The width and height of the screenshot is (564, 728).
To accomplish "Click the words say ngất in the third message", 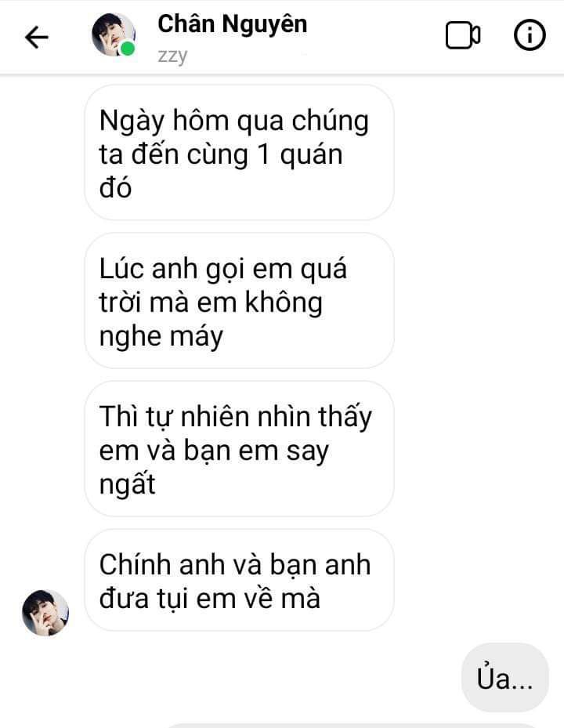I will [214, 468].
